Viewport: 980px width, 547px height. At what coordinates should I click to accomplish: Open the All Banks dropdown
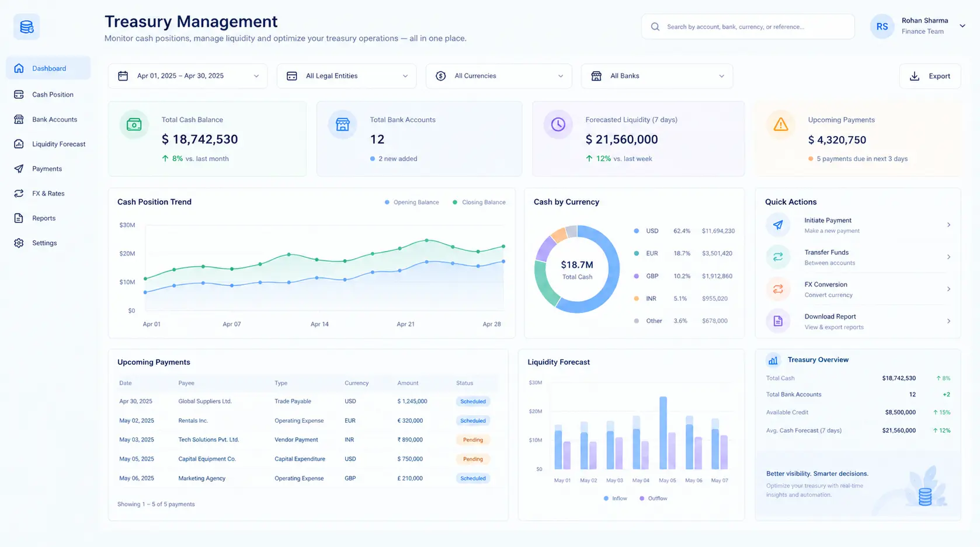pos(657,76)
